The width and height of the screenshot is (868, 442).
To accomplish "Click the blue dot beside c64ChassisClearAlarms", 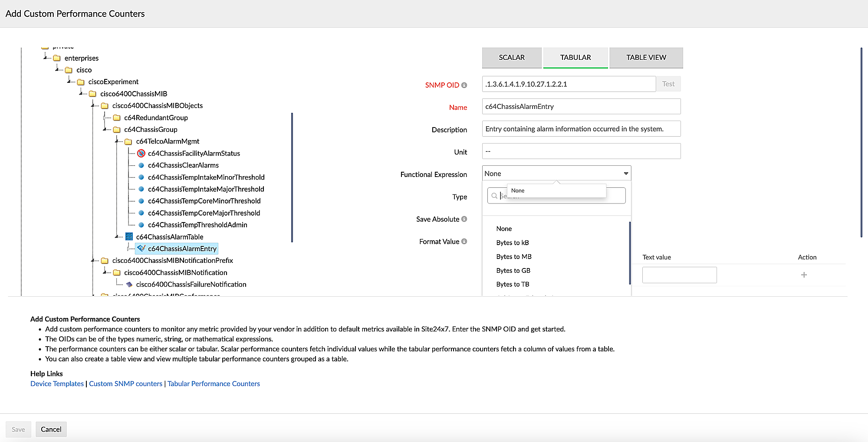I will coord(141,165).
